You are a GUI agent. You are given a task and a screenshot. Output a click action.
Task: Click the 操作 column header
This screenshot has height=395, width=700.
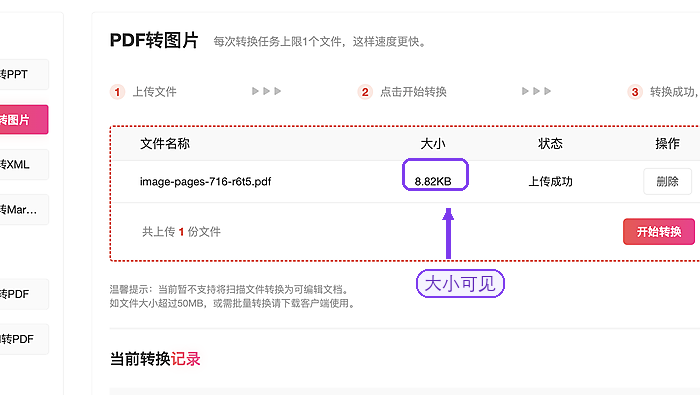click(667, 143)
